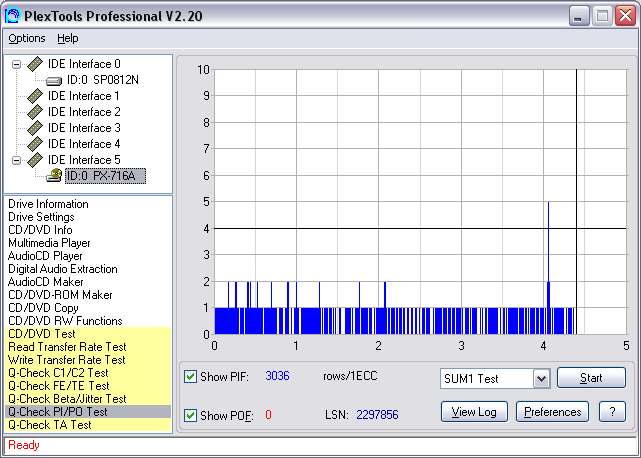Toggle the Show PIF checkbox
Image resolution: width=641 pixels, height=458 pixels.
190,376
